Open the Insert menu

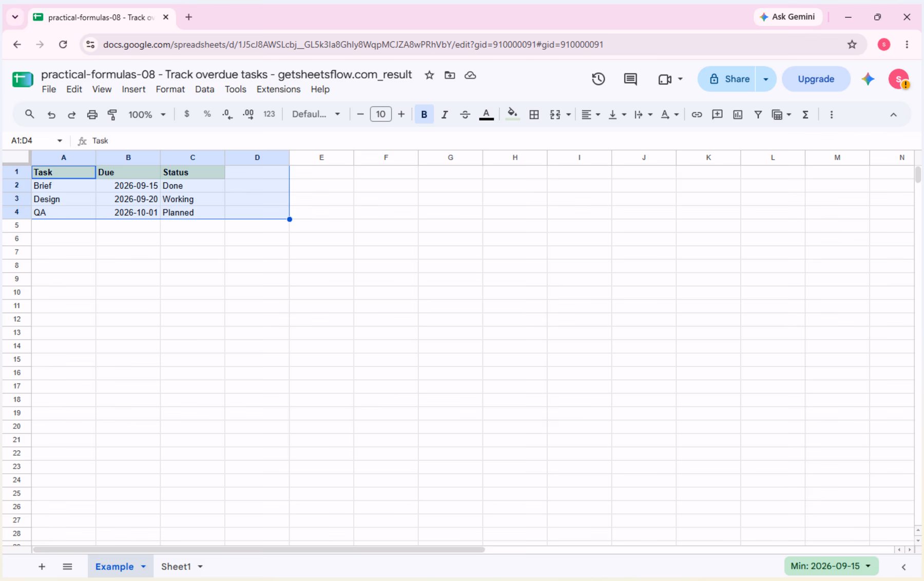tap(133, 89)
